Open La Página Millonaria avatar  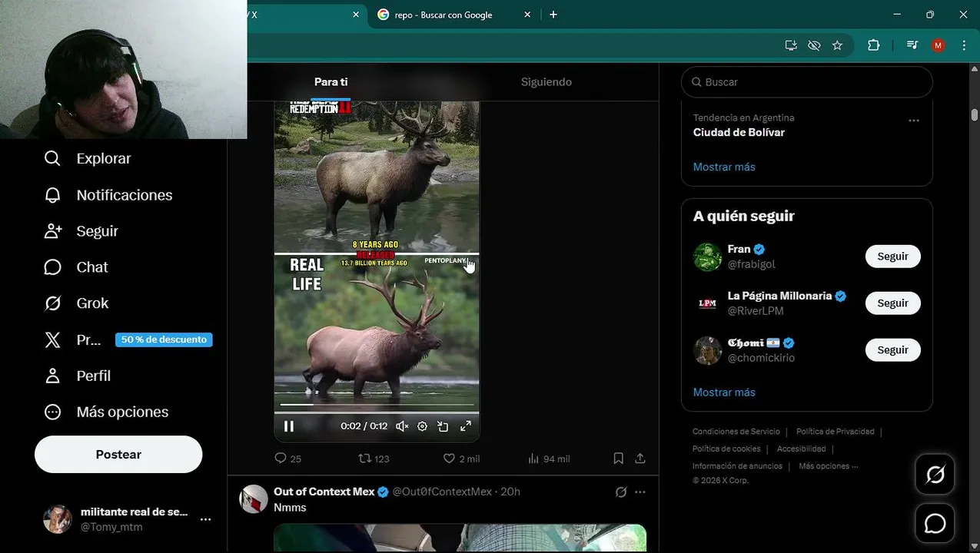(x=707, y=303)
